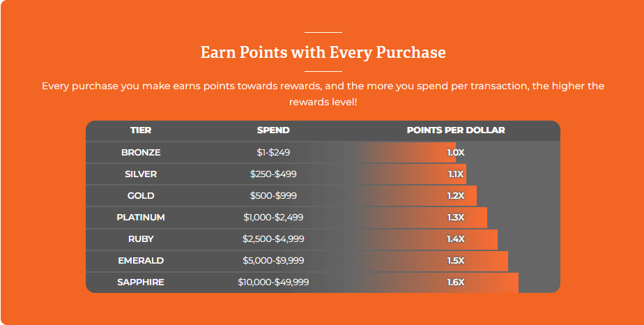Image resolution: width=644 pixels, height=325 pixels.
Task: Select the SAPPHIRE tier label
Action: coord(141,282)
